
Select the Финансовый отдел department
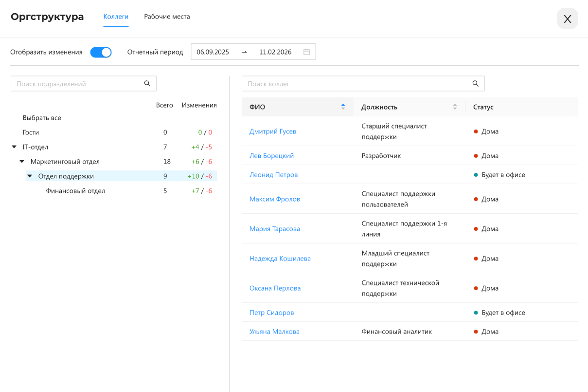click(x=75, y=191)
